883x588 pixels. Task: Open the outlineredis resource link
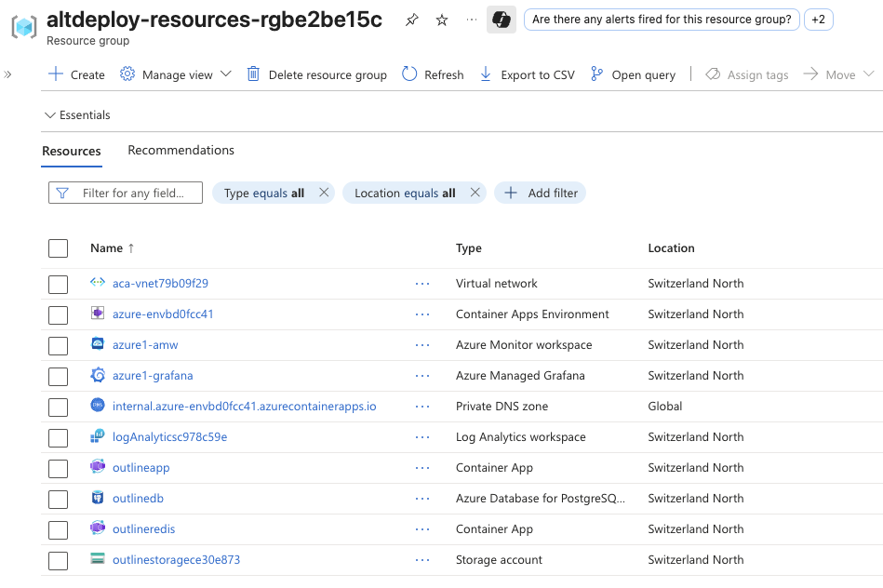coord(143,528)
